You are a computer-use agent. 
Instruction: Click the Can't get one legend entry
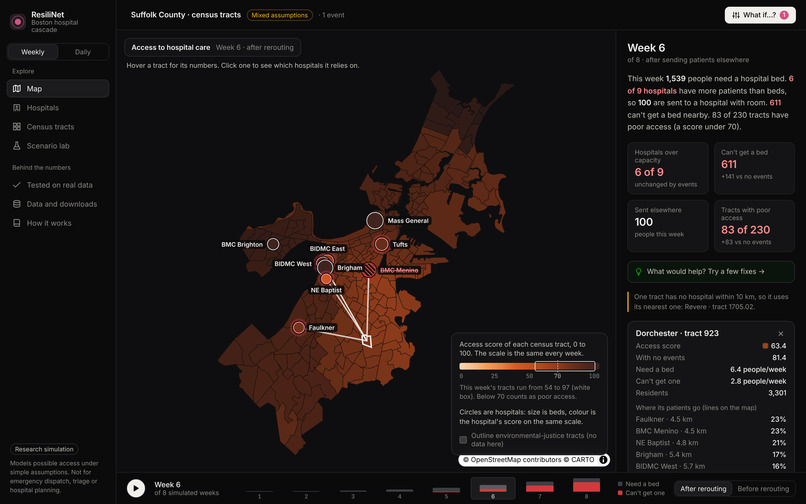641,493
